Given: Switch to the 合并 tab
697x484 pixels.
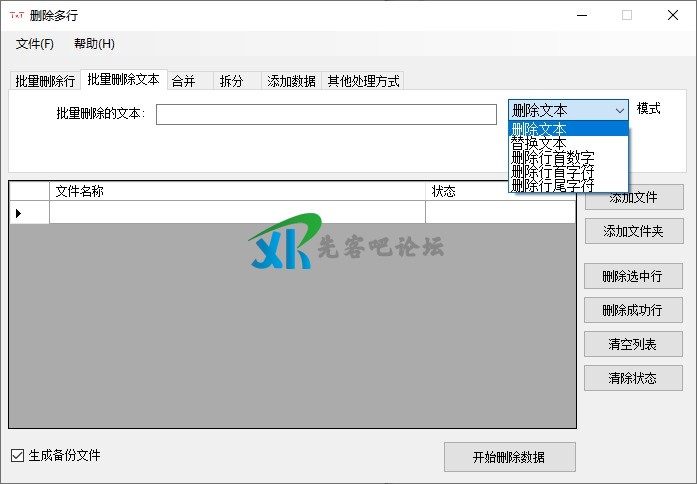Looking at the screenshot, I should (x=183, y=81).
